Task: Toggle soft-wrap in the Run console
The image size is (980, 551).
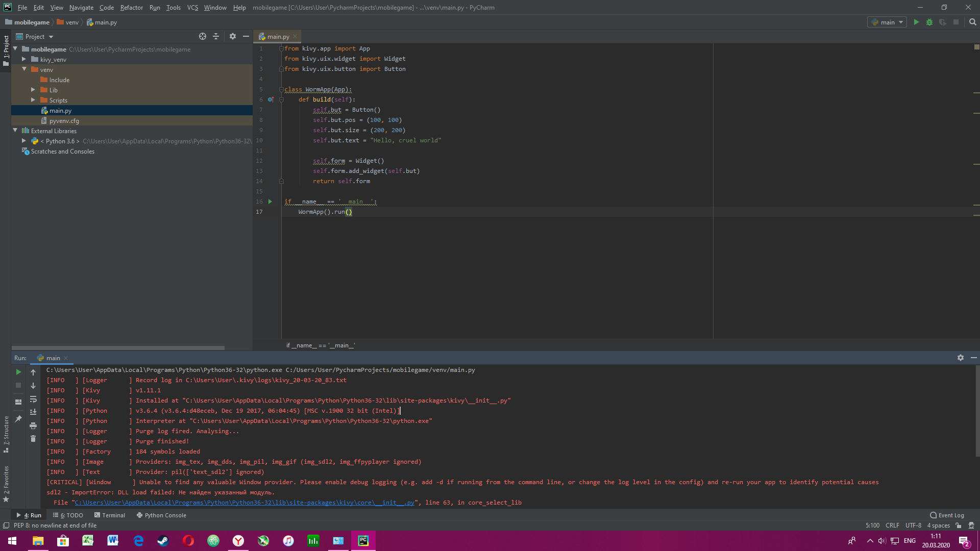Action: (x=33, y=399)
